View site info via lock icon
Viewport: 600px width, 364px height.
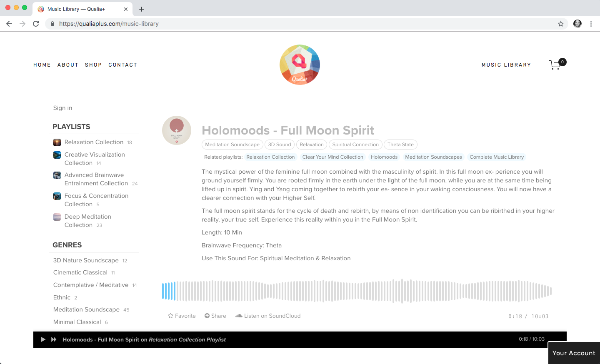click(52, 24)
